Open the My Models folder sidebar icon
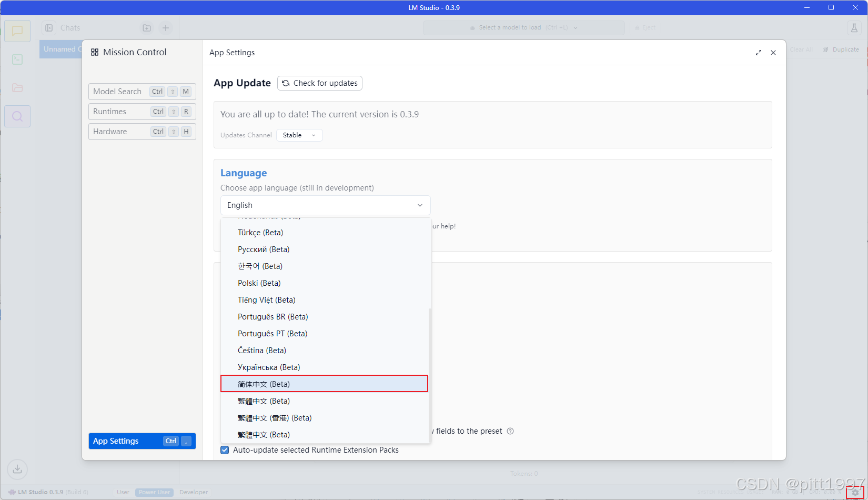The image size is (868, 500). pyautogui.click(x=17, y=88)
